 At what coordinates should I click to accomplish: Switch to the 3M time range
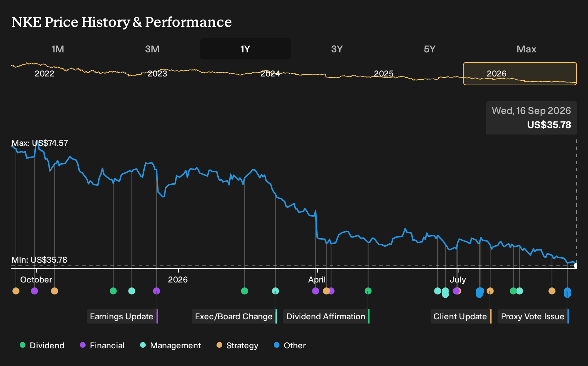click(152, 49)
